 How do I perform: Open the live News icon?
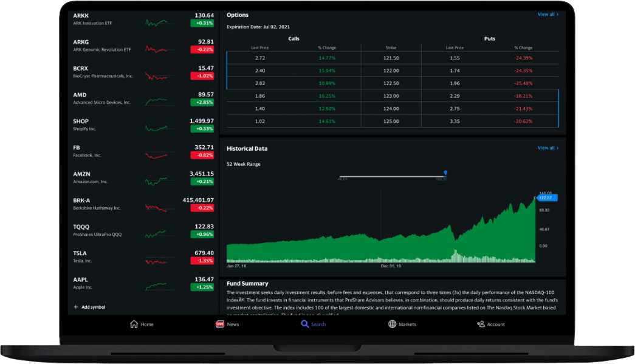coord(220,324)
